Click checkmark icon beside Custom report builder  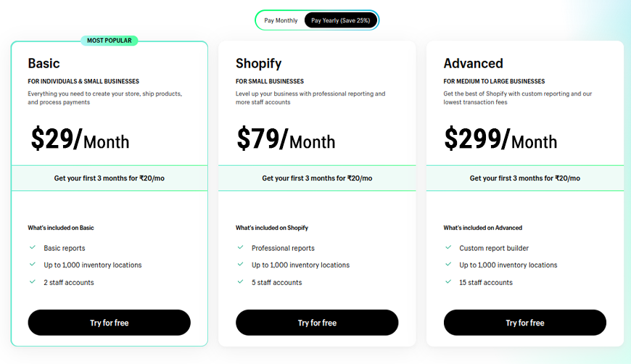pos(448,247)
